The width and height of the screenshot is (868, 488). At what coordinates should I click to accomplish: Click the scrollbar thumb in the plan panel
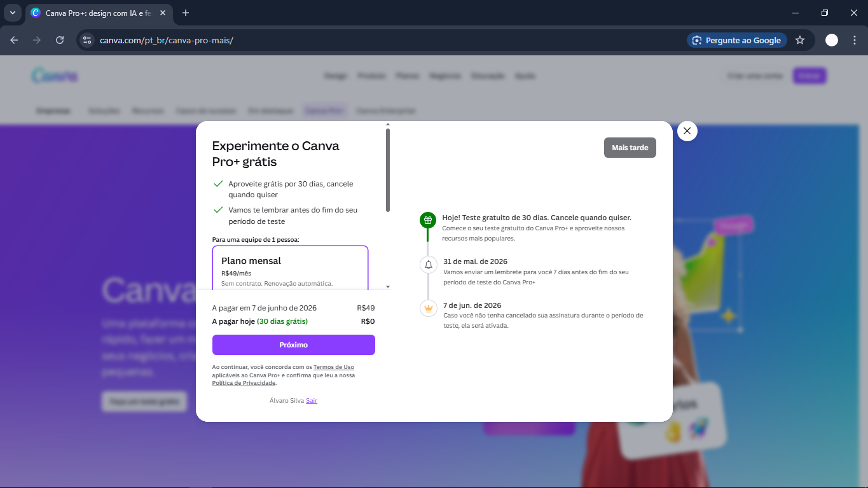click(388, 171)
